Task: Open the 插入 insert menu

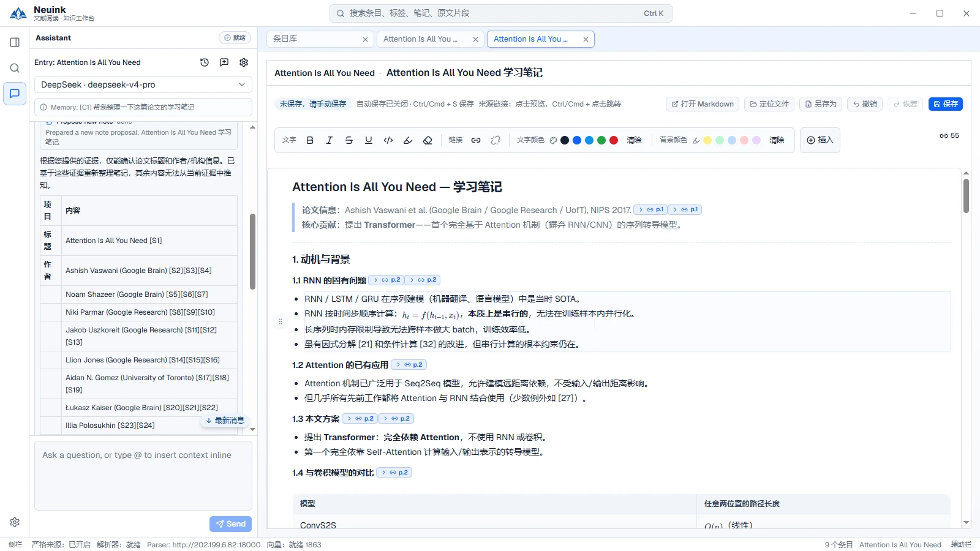Action: (820, 140)
